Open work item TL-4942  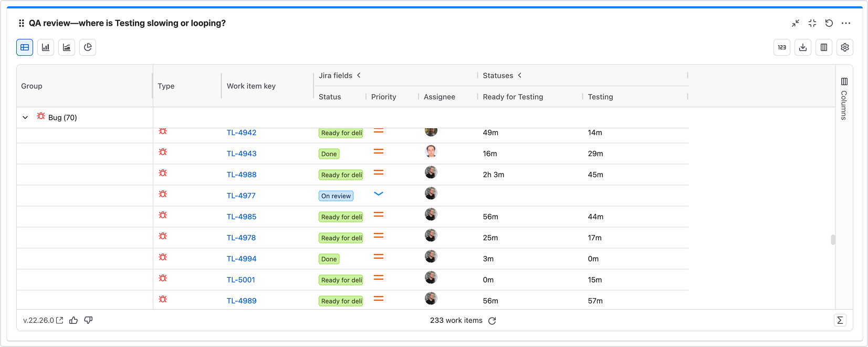(242, 132)
